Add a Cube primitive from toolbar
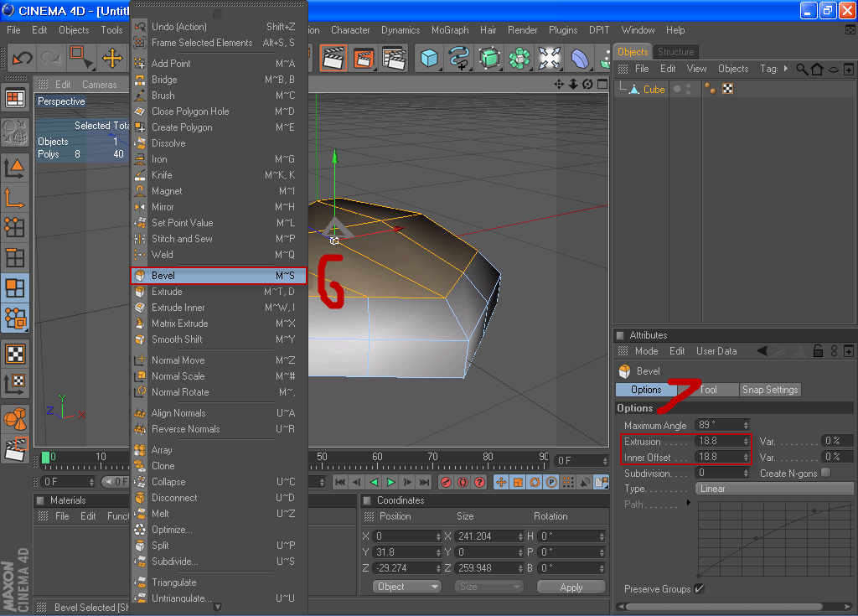 point(429,58)
